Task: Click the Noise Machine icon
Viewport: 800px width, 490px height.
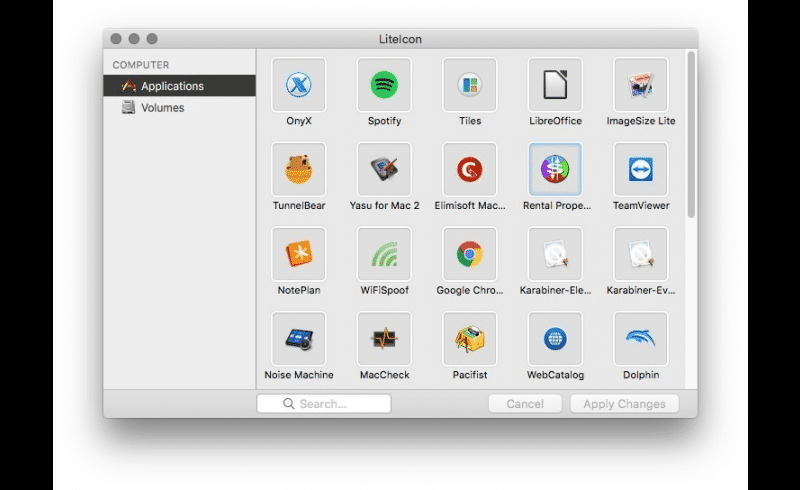Action: (x=298, y=339)
